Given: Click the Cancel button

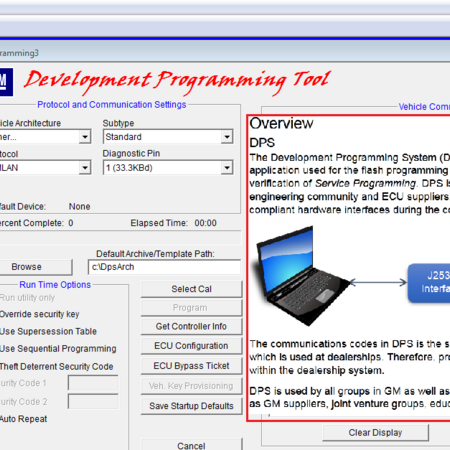Looking at the screenshot, I should point(191,445).
